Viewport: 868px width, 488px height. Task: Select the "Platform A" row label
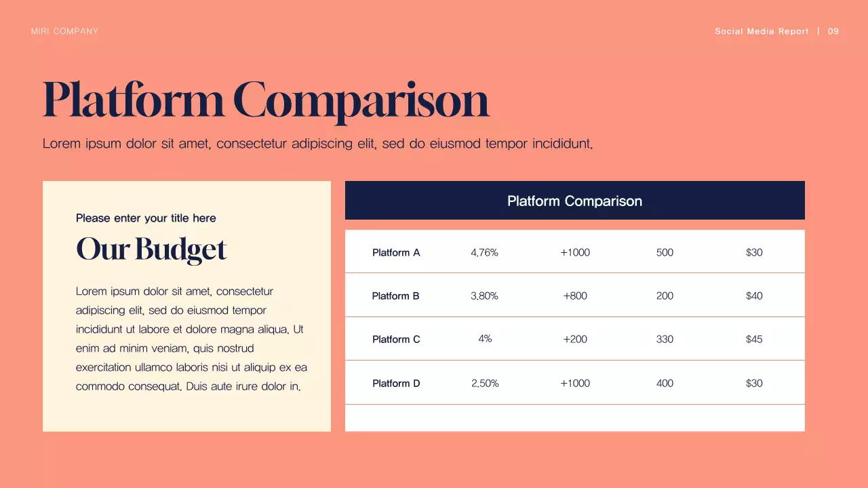pyautogui.click(x=396, y=253)
